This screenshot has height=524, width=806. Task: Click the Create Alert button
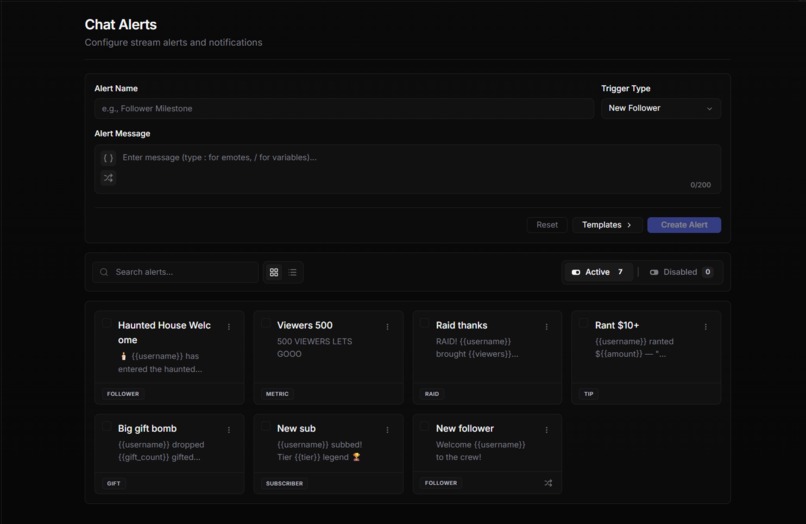684,225
